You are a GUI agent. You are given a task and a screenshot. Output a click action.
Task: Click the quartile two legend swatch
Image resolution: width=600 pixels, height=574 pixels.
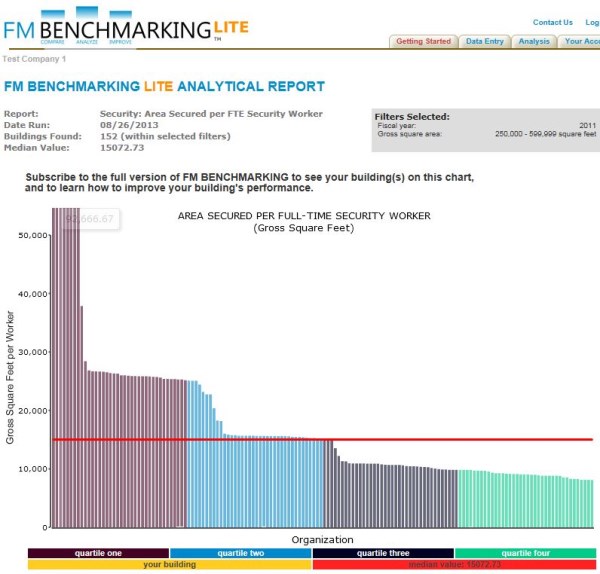[x=241, y=553]
